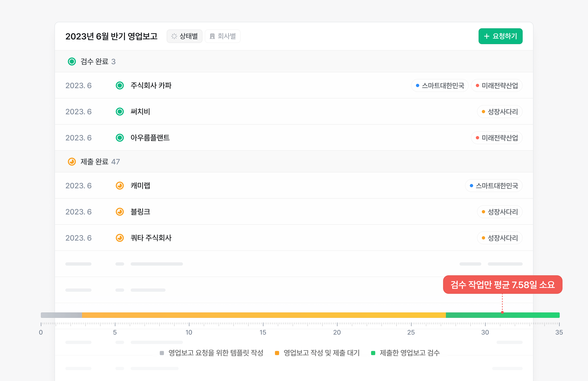Toggle the 미래전략산업 tag on the 아우름플랜트 row
Screen dimensions: 588x381
coord(497,138)
